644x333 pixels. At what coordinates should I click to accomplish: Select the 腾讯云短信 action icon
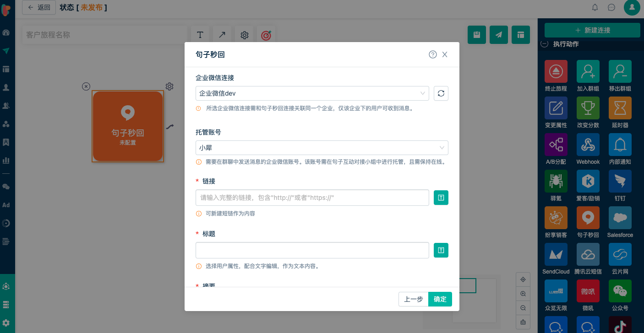click(x=588, y=254)
